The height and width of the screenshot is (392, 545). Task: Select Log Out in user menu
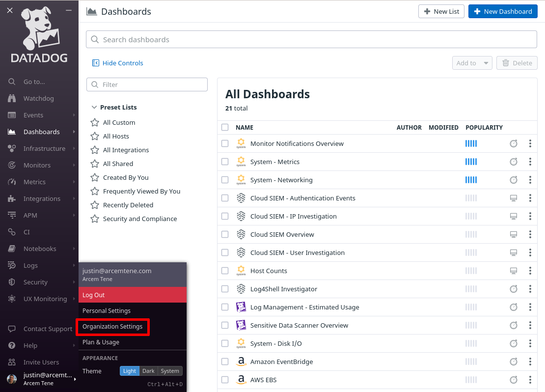pyautogui.click(x=133, y=295)
